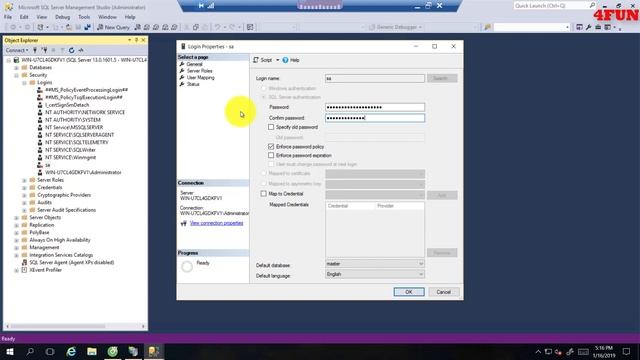The width and height of the screenshot is (640, 360).
Task: Click OK in Login Properties
Action: tap(409, 292)
